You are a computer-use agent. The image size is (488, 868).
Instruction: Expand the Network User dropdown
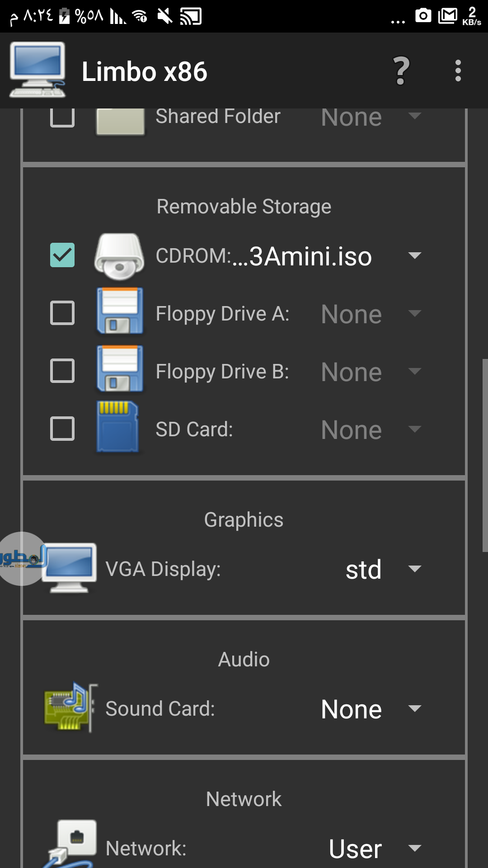[x=414, y=848]
